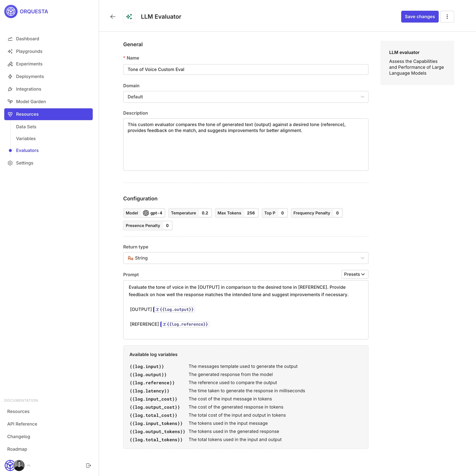The image size is (476, 476).
Task: Click the user avatar photo
Action: (19, 465)
